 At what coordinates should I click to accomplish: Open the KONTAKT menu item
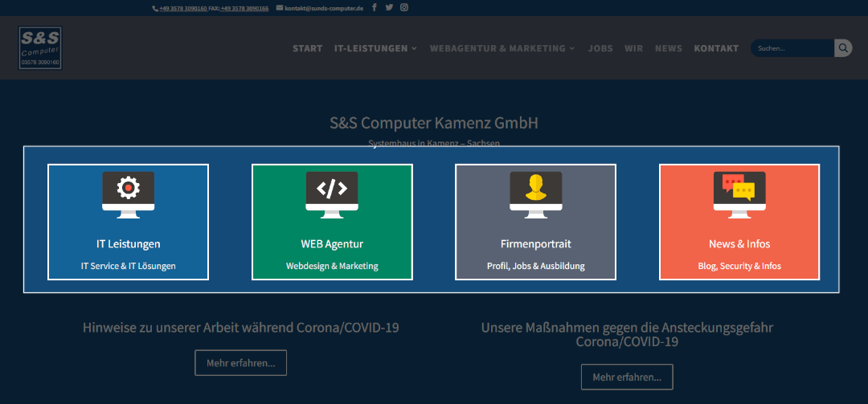click(716, 49)
